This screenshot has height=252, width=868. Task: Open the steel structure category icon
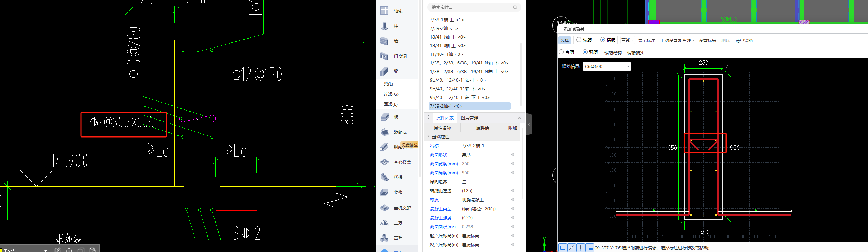(384, 147)
